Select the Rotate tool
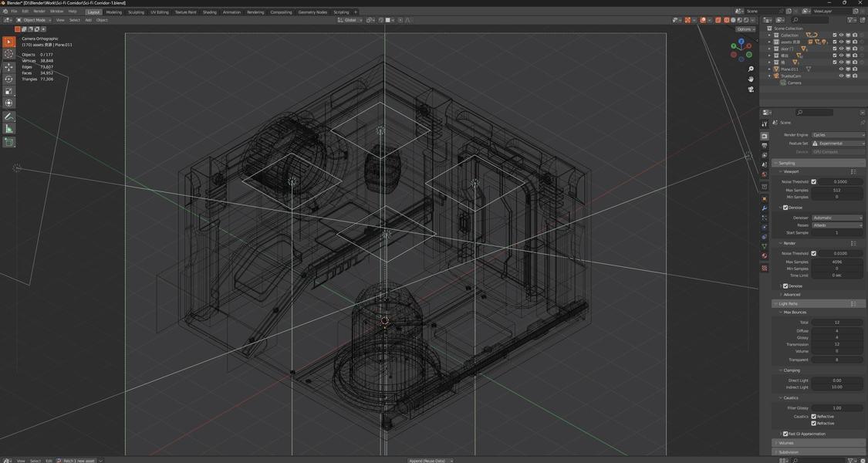868x463 pixels. pos(9,79)
